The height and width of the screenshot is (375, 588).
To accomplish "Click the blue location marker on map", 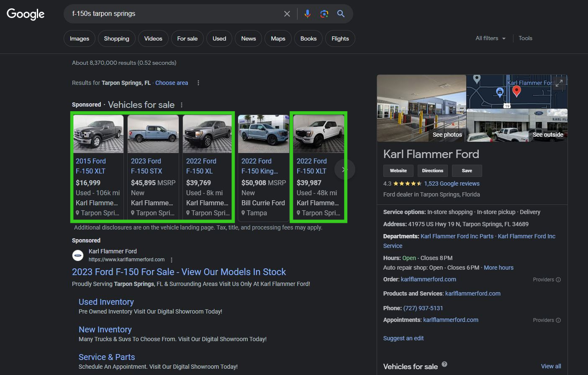I will [x=500, y=92].
